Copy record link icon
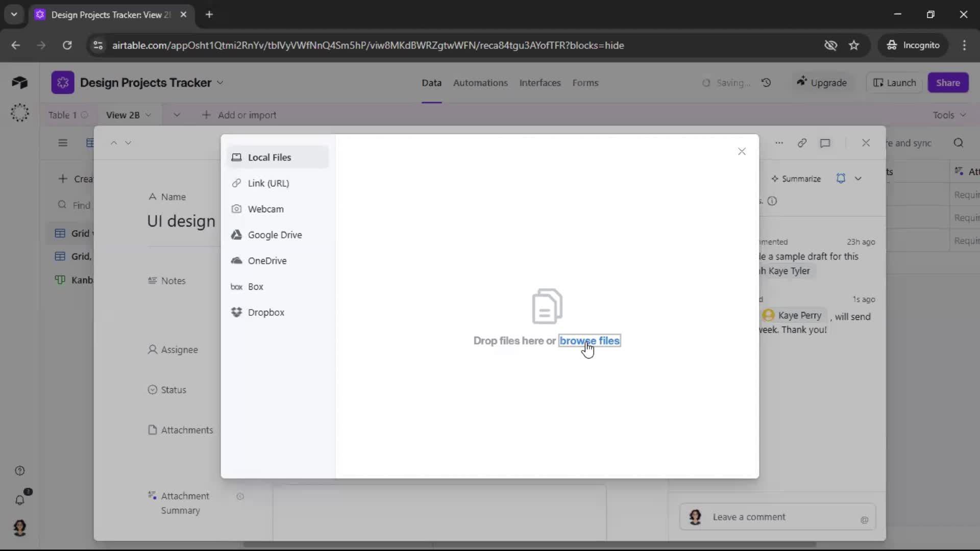Viewport: 980px width, 551px height. (802, 143)
